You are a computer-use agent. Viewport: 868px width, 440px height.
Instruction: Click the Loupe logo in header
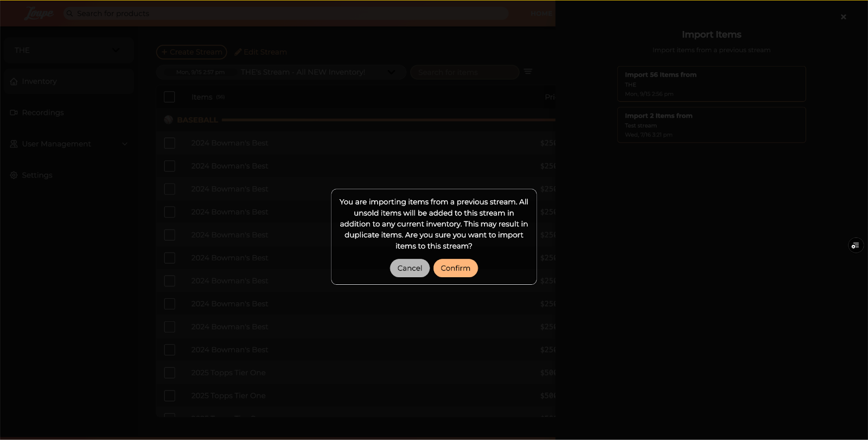[39, 14]
